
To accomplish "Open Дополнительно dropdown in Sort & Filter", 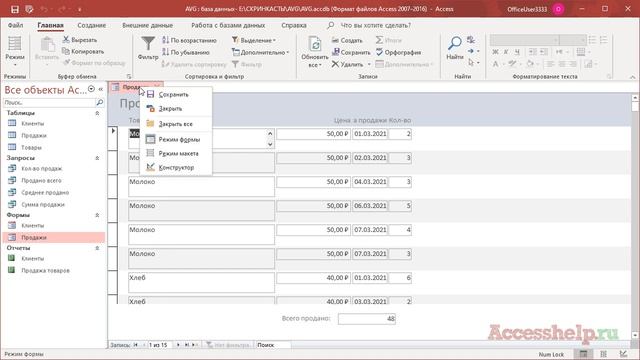I will click(x=260, y=52).
